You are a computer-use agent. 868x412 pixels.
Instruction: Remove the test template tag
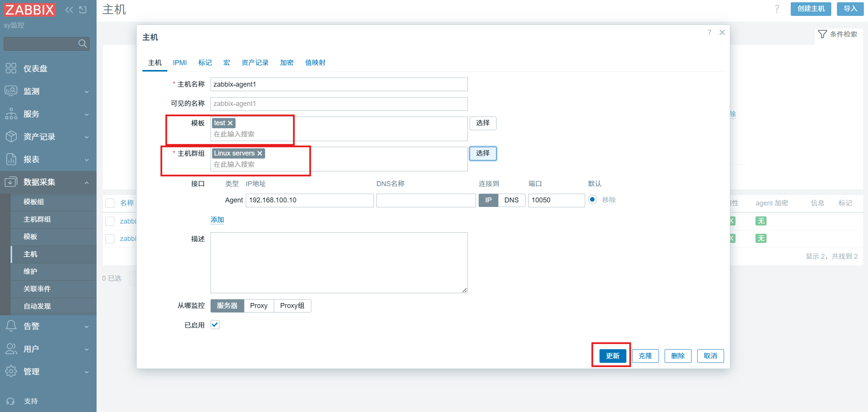coord(230,123)
